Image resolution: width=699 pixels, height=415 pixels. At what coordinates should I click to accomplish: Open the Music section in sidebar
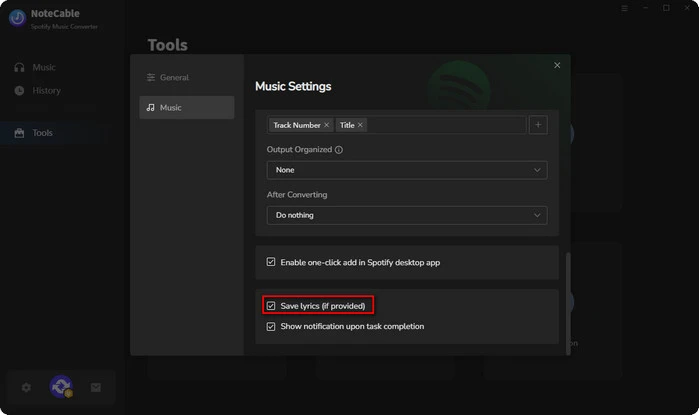click(43, 67)
